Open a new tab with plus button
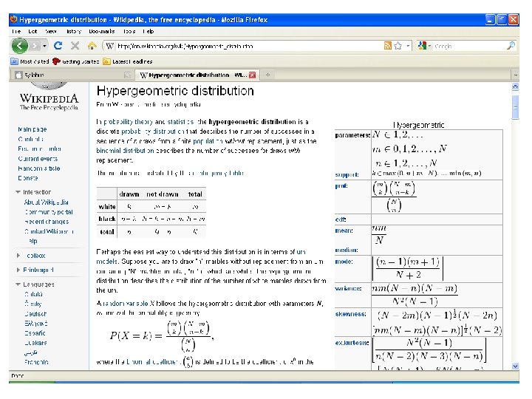 pos(267,75)
